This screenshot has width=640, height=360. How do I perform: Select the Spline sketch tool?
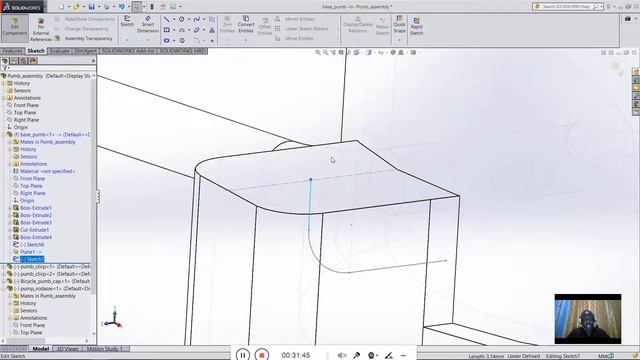197,19
